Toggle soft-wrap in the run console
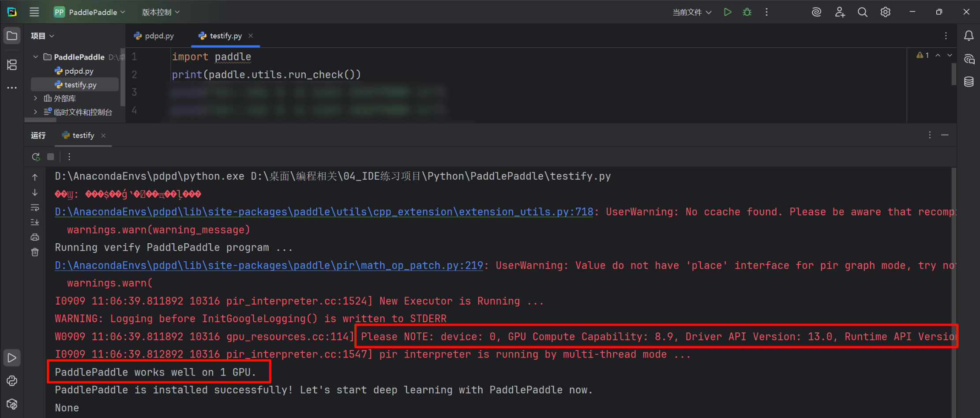The image size is (980, 418). (x=35, y=207)
